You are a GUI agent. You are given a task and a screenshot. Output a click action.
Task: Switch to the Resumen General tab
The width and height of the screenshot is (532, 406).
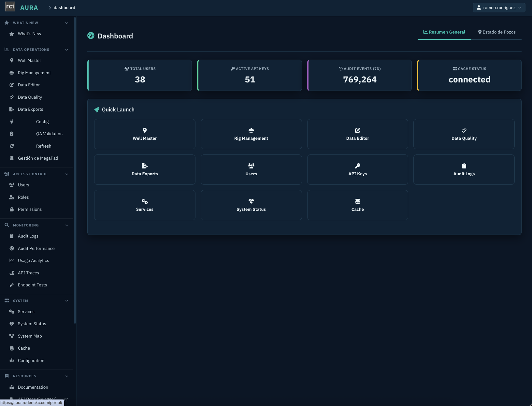tap(444, 32)
